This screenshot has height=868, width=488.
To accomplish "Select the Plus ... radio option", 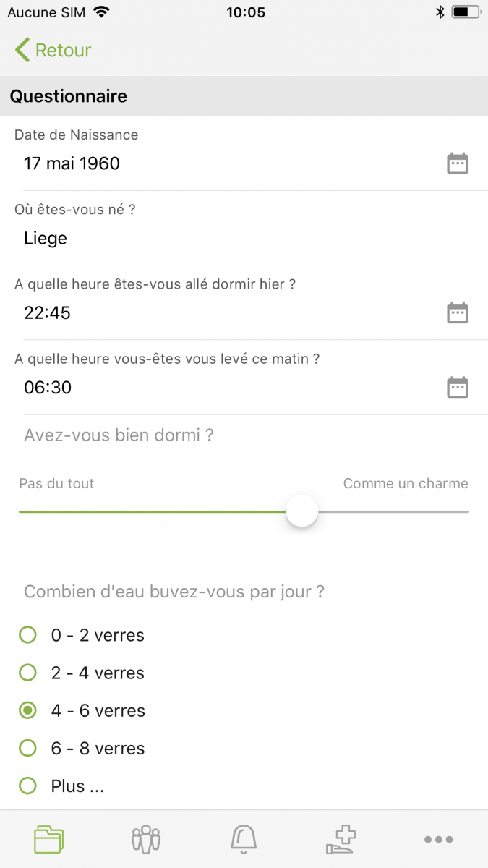I will [x=27, y=786].
